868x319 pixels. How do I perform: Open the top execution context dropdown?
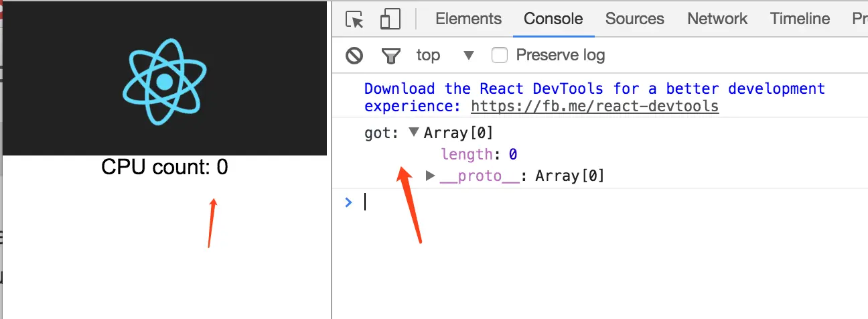tap(445, 55)
